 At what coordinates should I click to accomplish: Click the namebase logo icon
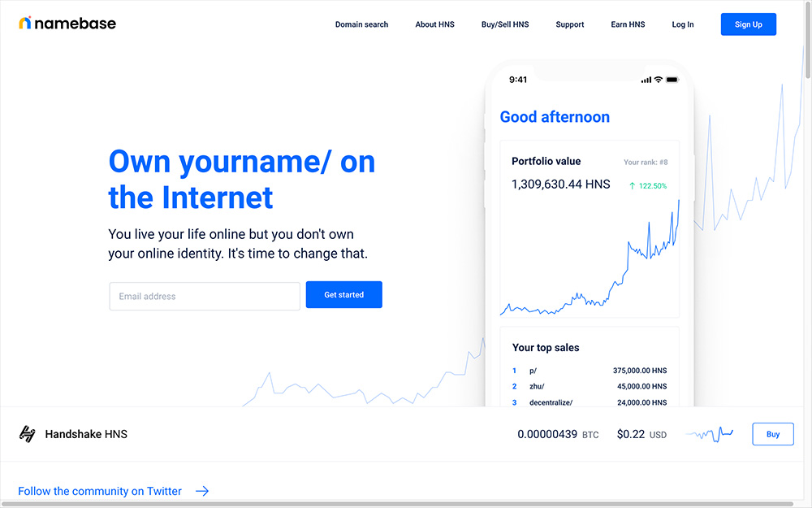click(25, 23)
